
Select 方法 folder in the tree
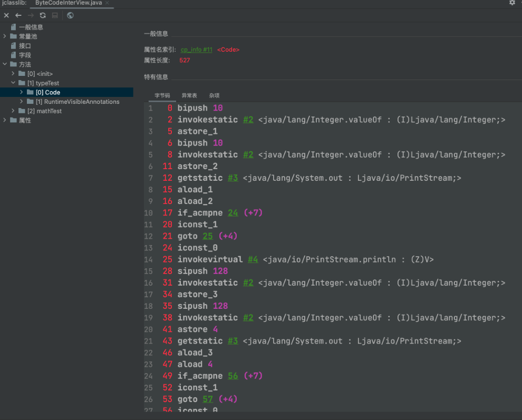tap(25, 64)
